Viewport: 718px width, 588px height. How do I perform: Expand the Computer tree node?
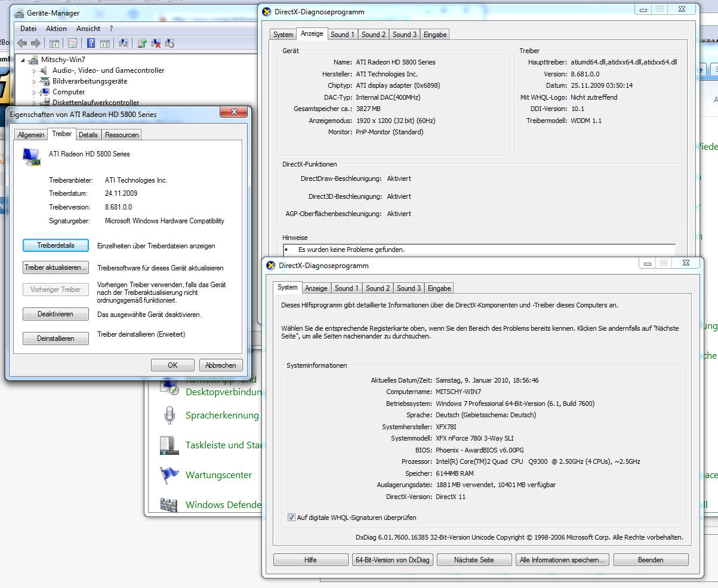point(35,92)
